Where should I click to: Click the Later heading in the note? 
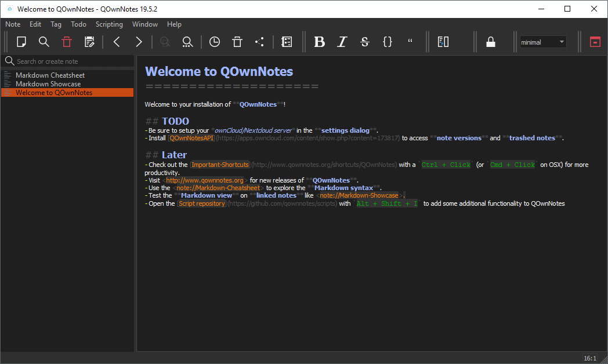pos(174,155)
